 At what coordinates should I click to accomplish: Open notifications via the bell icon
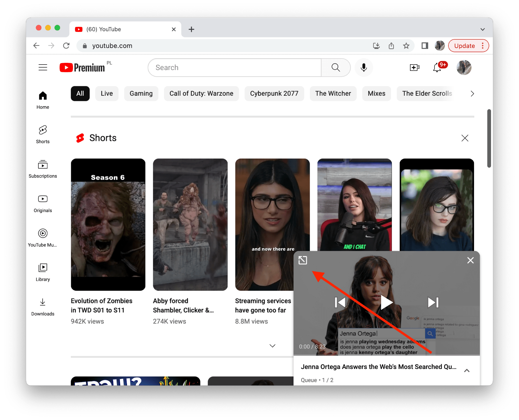click(437, 67)
